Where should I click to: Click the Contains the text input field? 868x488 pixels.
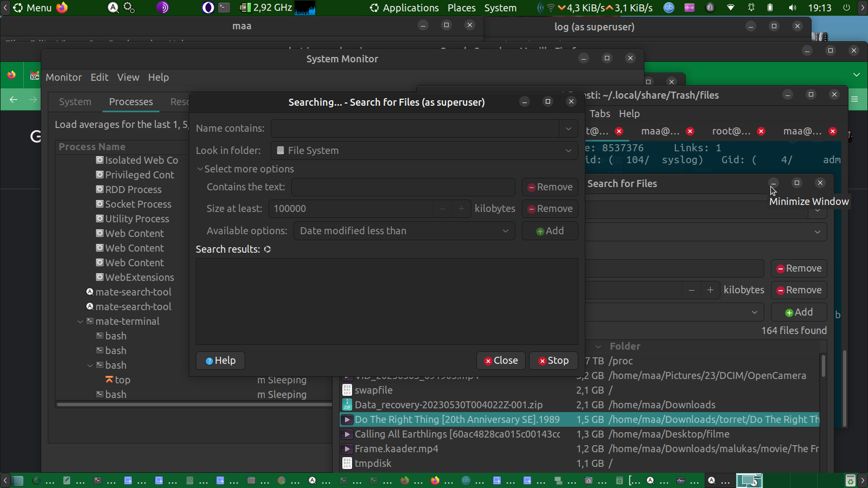click(403, 187)
